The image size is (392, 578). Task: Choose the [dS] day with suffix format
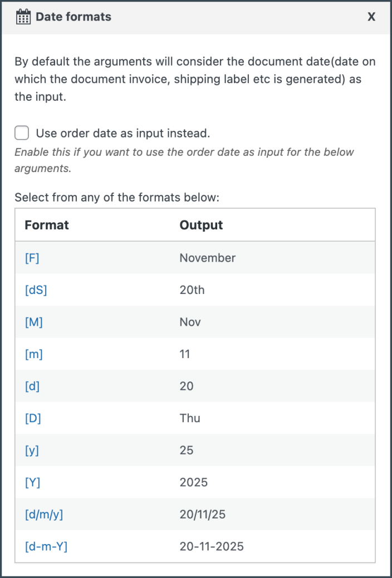36,290
